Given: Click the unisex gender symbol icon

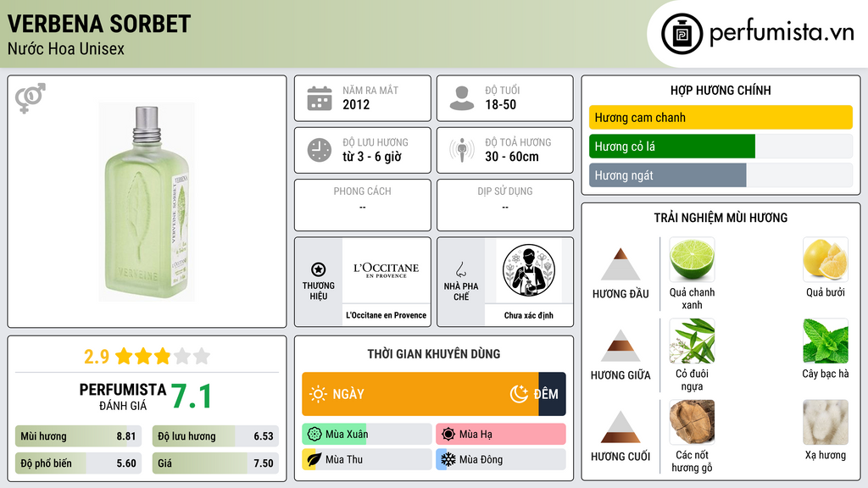Looking at the screenshot, I should pos(31,98).
